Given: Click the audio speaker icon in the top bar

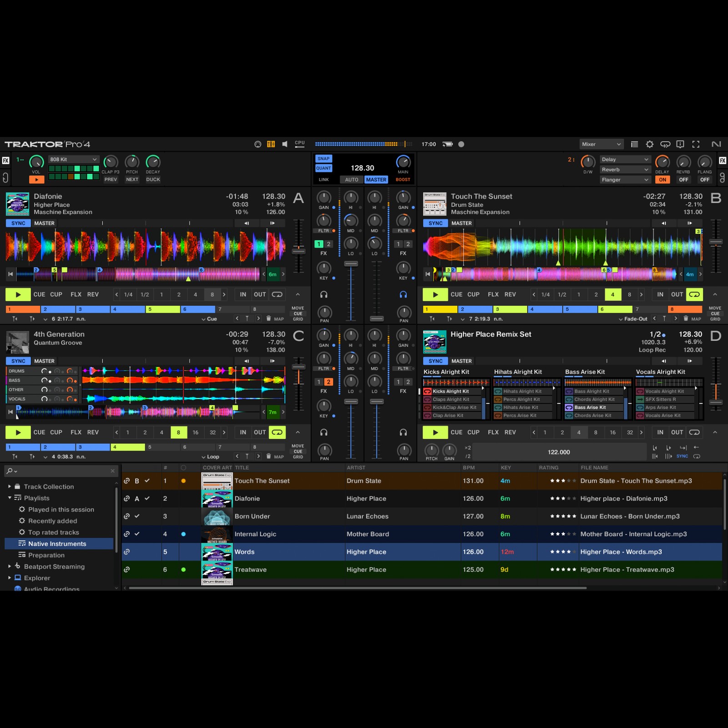Looking at the screenshot, I should click(x=285, y=143).
